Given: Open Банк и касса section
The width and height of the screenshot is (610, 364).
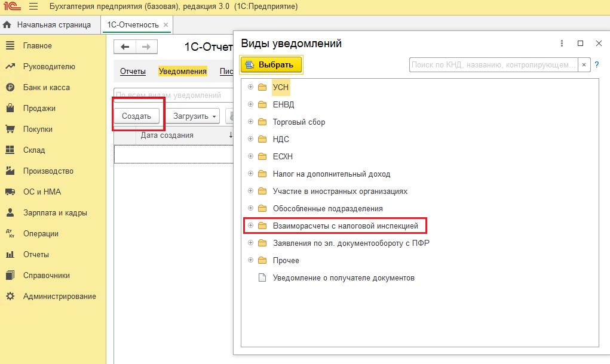Looking at the screenshot, I should click(x=46, y=87).
